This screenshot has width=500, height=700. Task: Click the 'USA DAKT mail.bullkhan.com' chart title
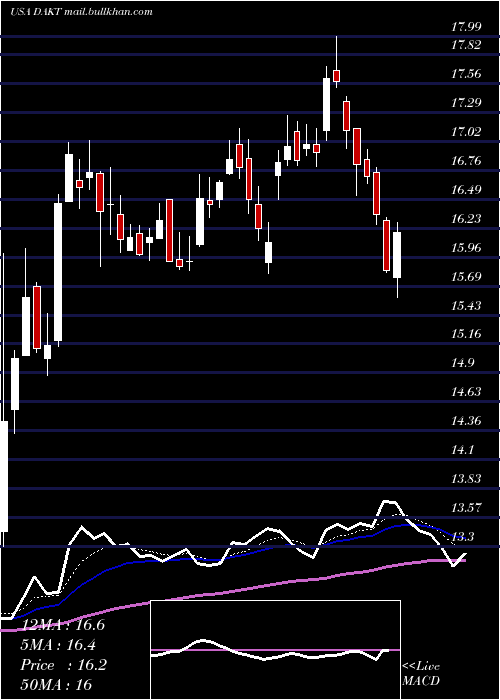coord(81,12)
